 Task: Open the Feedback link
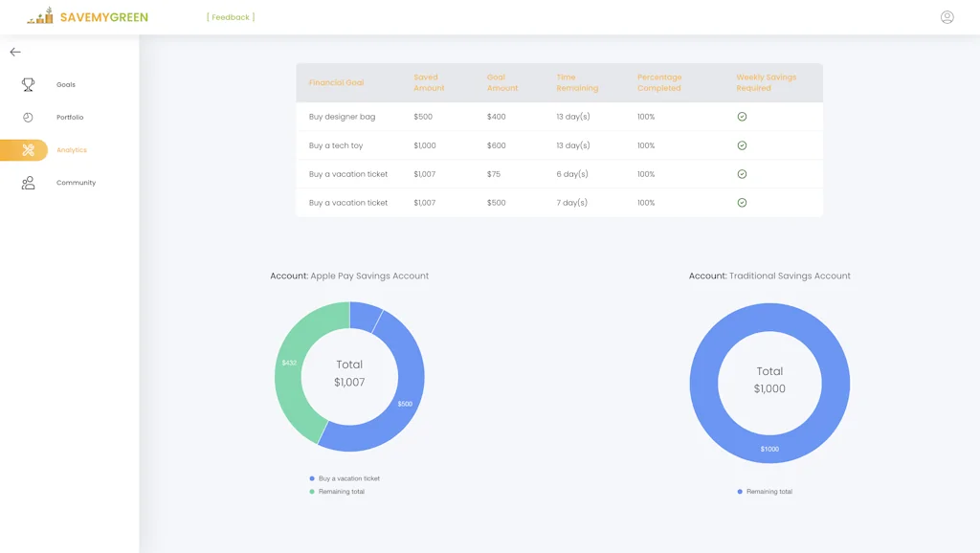click(231, 17)
